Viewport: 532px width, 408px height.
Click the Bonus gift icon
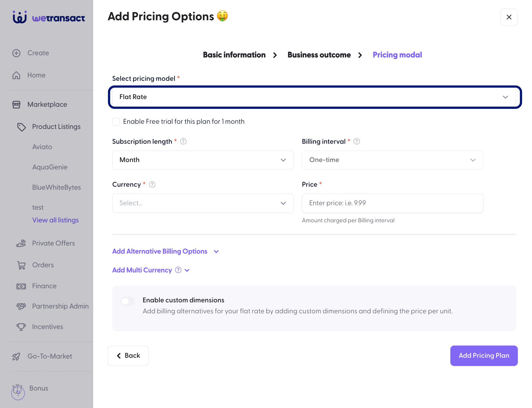pos(18,389)
